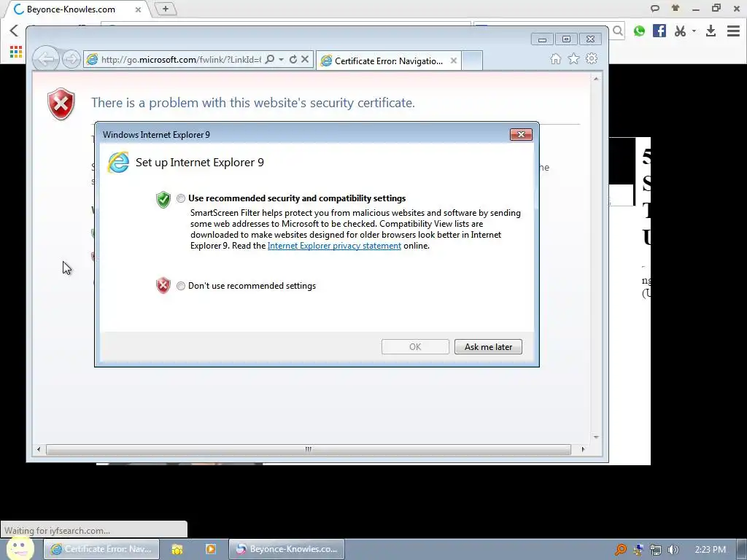
Task: Stop loading page in Internet Explorer
Action: tap(305, 59)
